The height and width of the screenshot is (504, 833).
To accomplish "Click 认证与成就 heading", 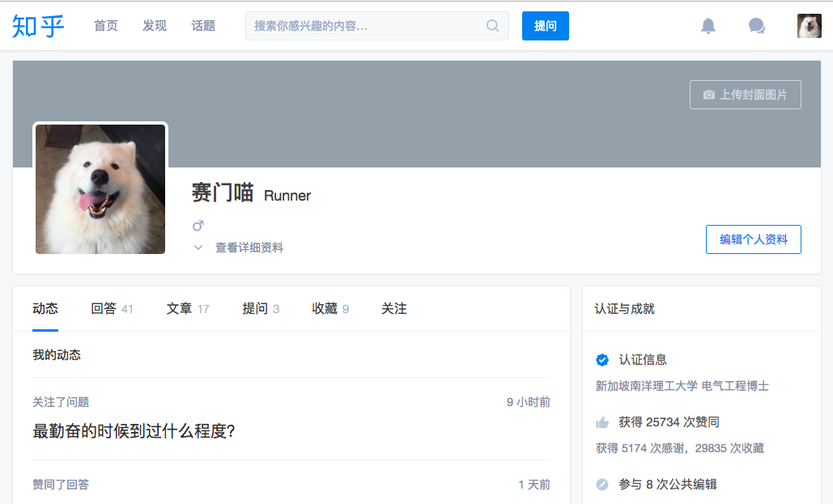I will (x=624, y=308).
